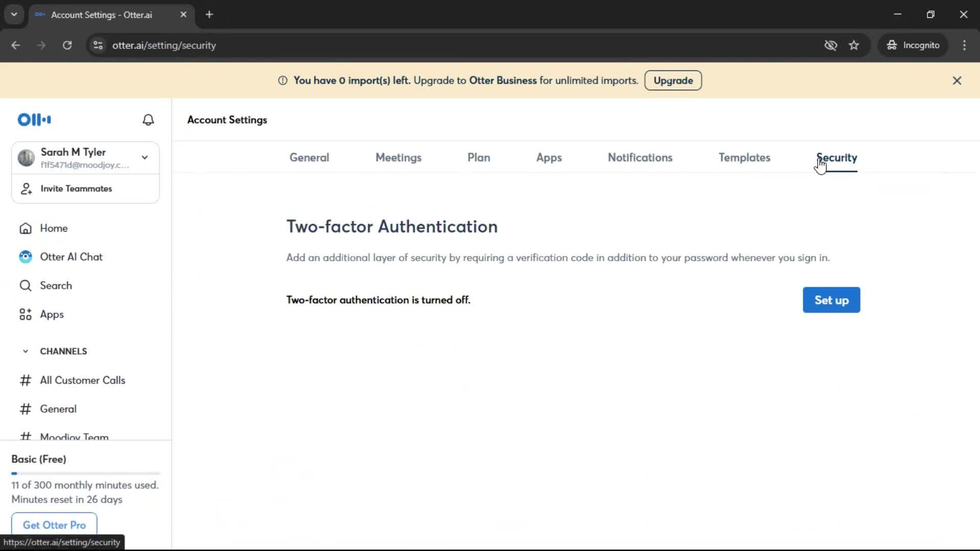Click the Home house icon in sidebar
This screenshot has width=980, height=551.
point(26,228)
